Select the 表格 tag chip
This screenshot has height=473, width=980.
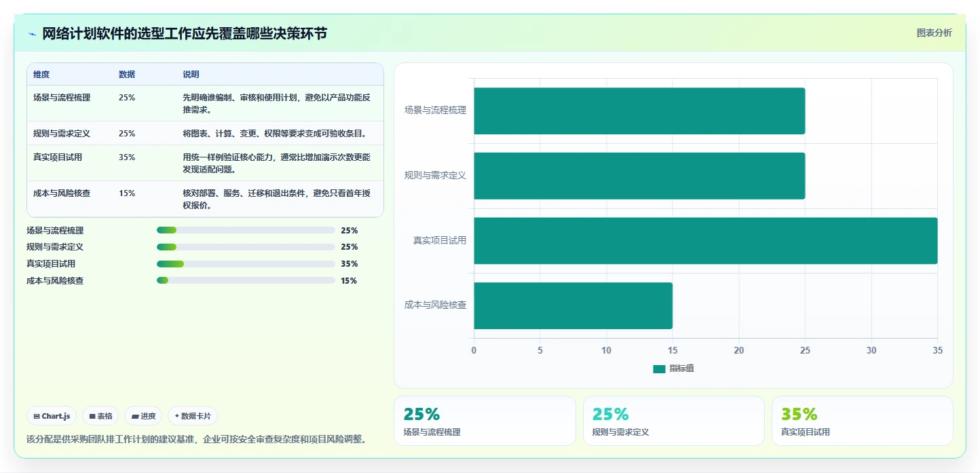coord(100,416)
